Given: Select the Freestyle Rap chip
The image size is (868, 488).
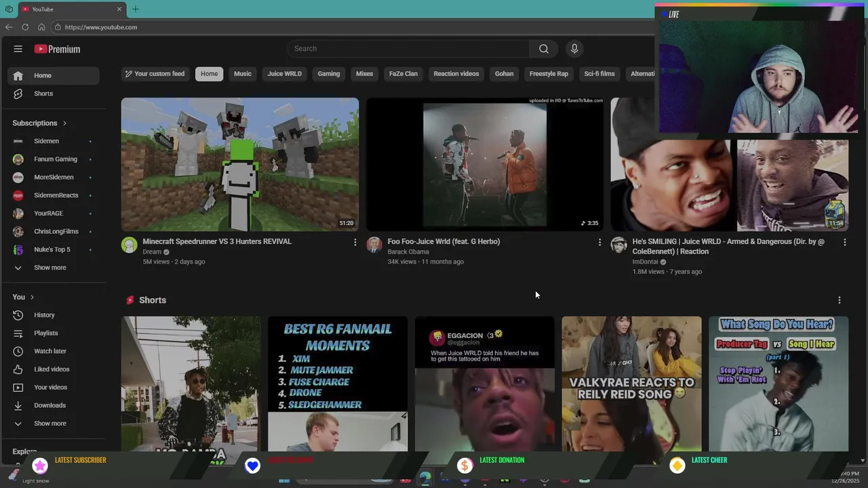Looking at the screenshot, I should 549,74.
